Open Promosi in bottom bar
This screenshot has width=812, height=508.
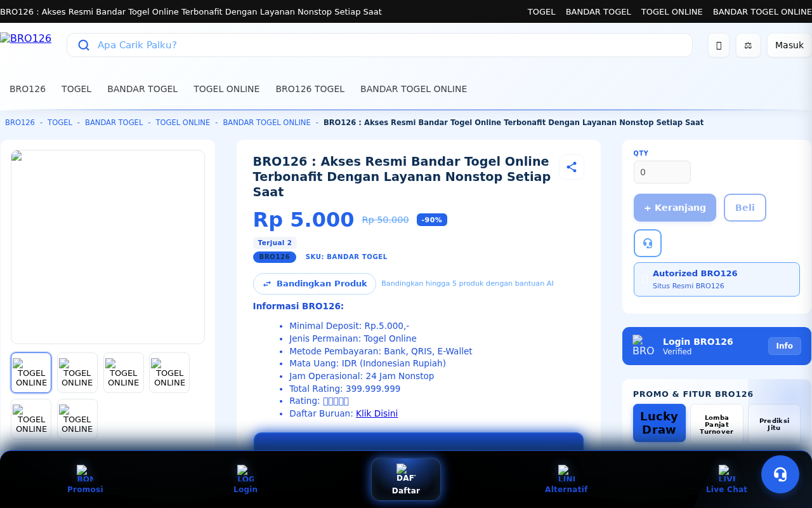point(85,479)
